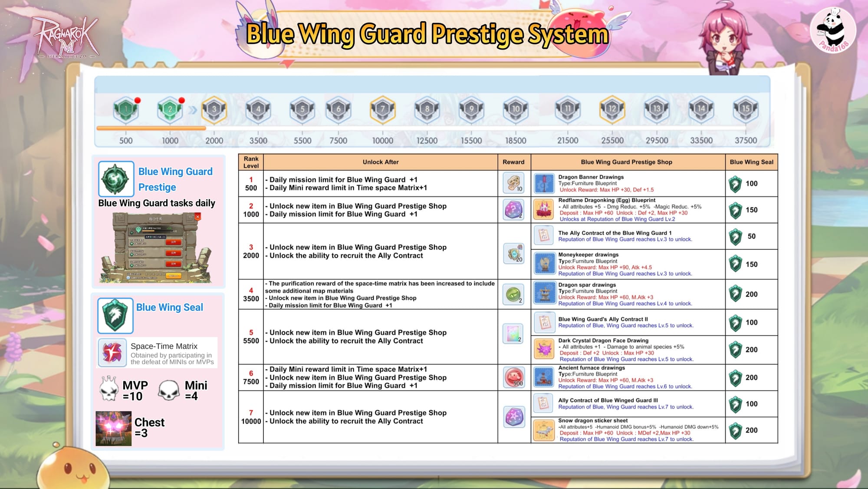Click the Blue Wing Guard Prestige Shop header

pyautogui.click(x=626, y=162)
